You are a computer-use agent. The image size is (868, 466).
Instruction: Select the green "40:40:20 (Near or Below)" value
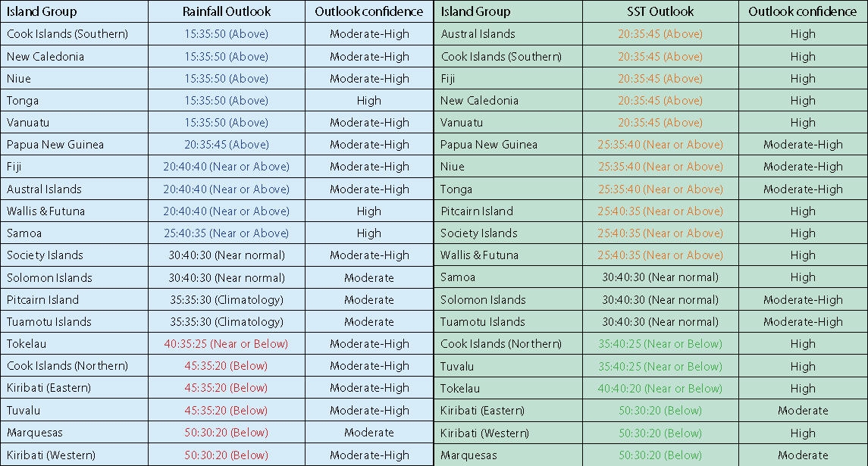point(660,389)
